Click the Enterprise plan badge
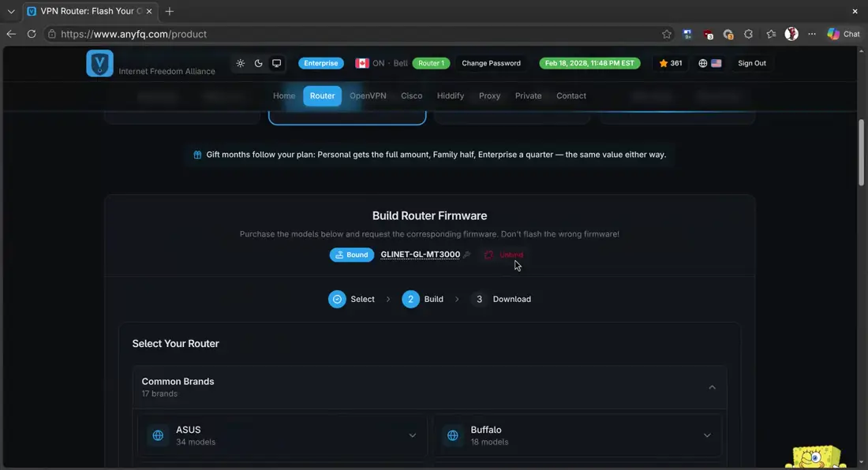The image size is (868, 470). click(321, 63)
